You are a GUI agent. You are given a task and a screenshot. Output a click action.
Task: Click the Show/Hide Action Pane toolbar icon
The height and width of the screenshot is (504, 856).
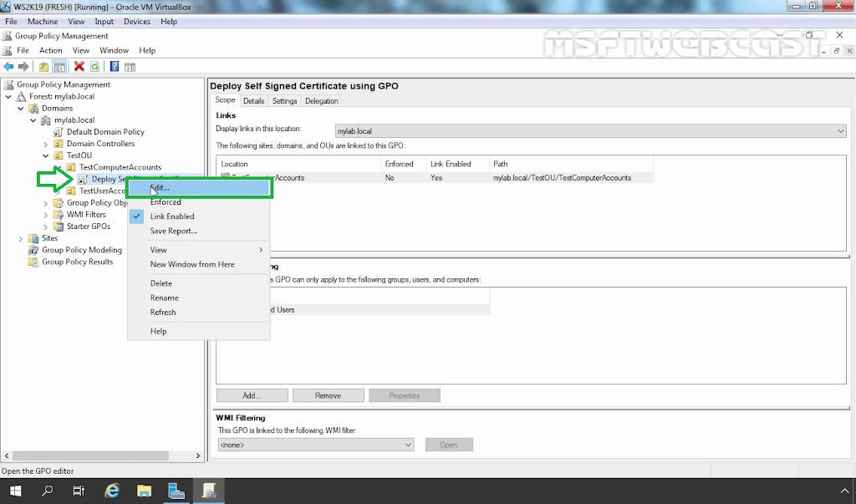[130, 67]
